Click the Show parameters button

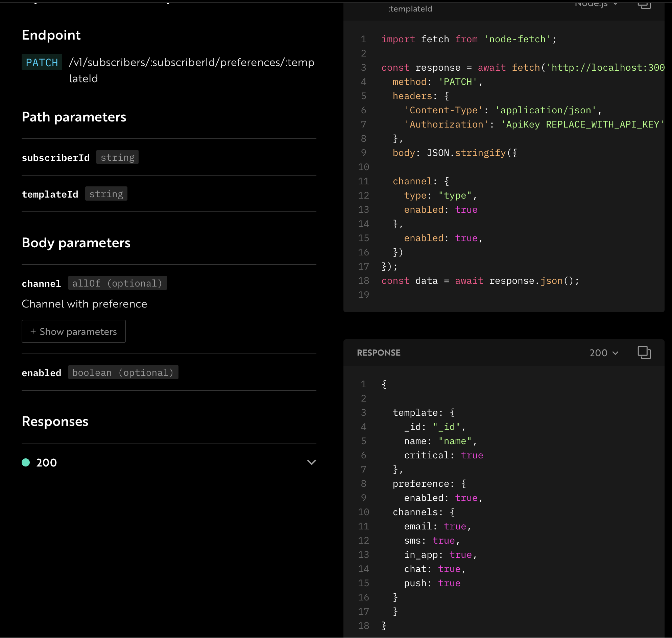(73, 331)
